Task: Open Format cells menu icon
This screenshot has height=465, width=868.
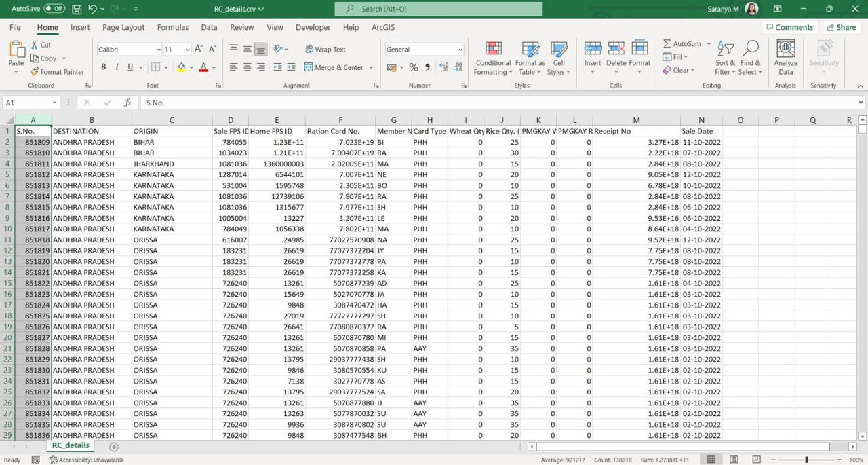Action: (639, 49)
